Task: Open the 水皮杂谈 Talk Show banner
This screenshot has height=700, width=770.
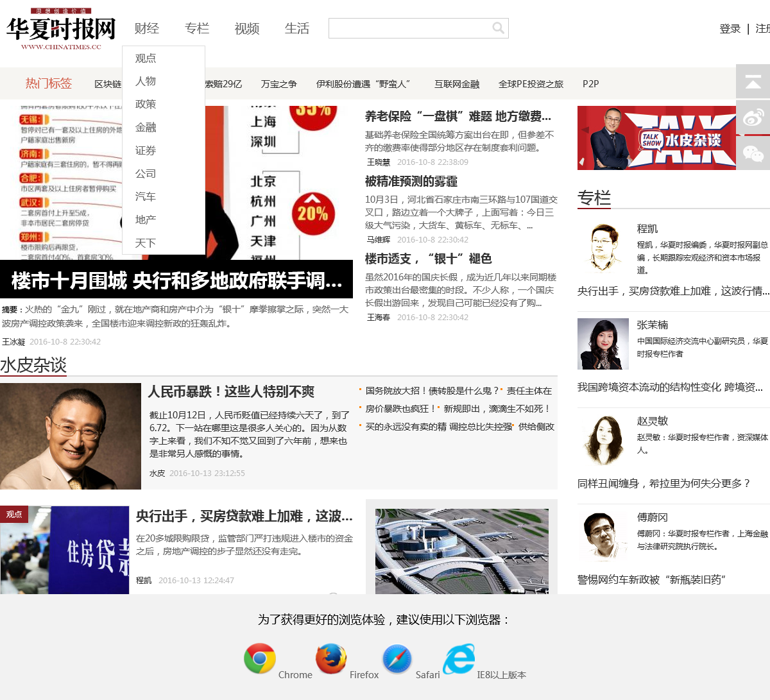Action: click(x=656, y=138)
